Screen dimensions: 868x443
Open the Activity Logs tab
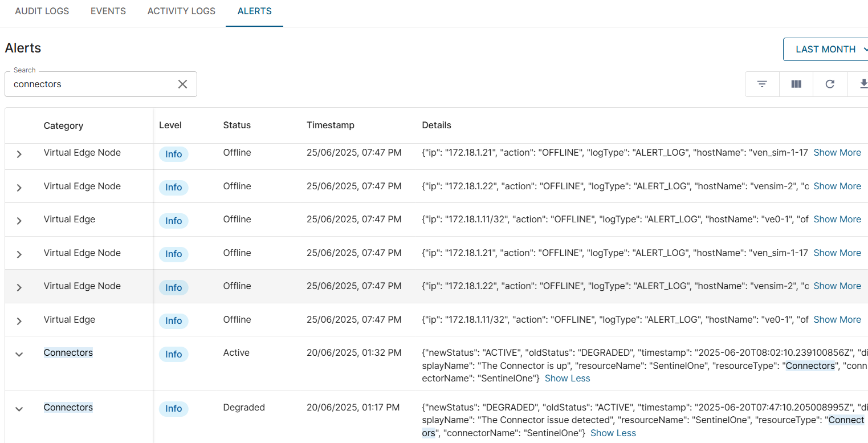pos(181,11)
